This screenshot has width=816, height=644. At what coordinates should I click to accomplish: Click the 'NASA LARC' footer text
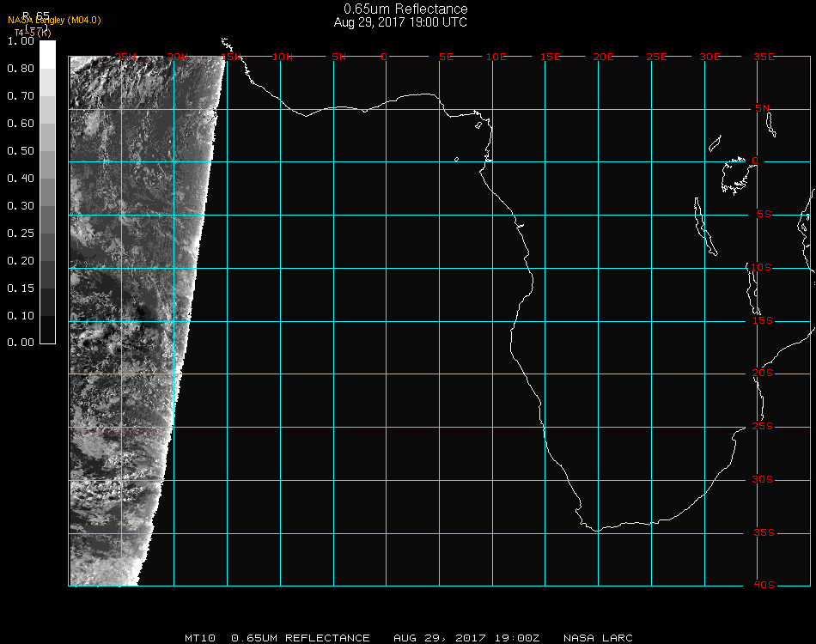click(x=598, y=638)
